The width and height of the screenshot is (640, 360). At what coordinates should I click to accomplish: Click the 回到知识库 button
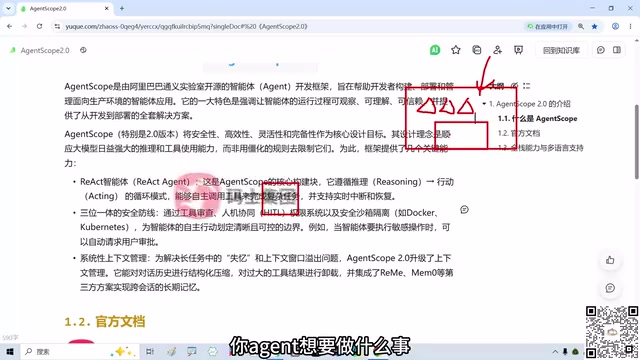(x=561, y=50)
